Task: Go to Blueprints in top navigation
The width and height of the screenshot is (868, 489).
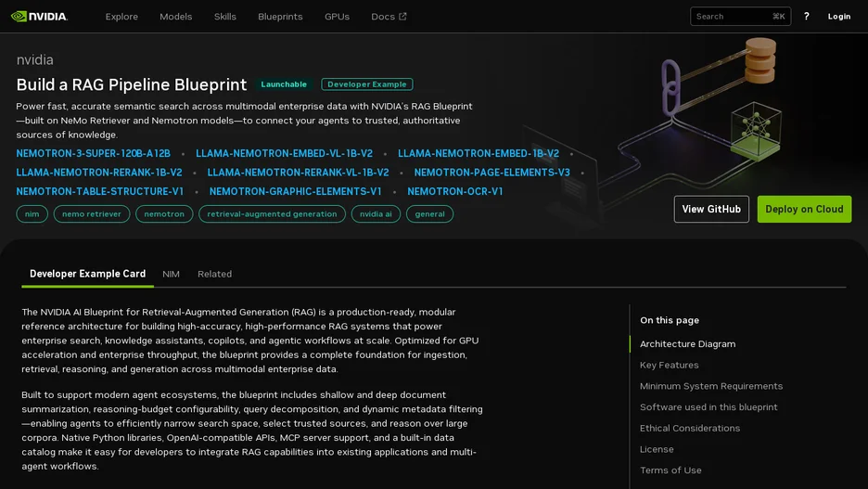Action: pyautogui.click(x=280, y=17)
